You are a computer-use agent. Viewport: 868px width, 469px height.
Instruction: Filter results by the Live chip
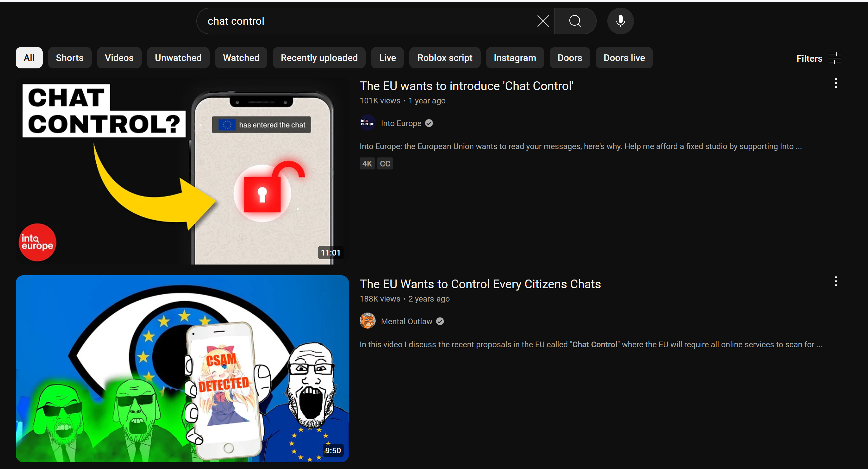point(387,58)
